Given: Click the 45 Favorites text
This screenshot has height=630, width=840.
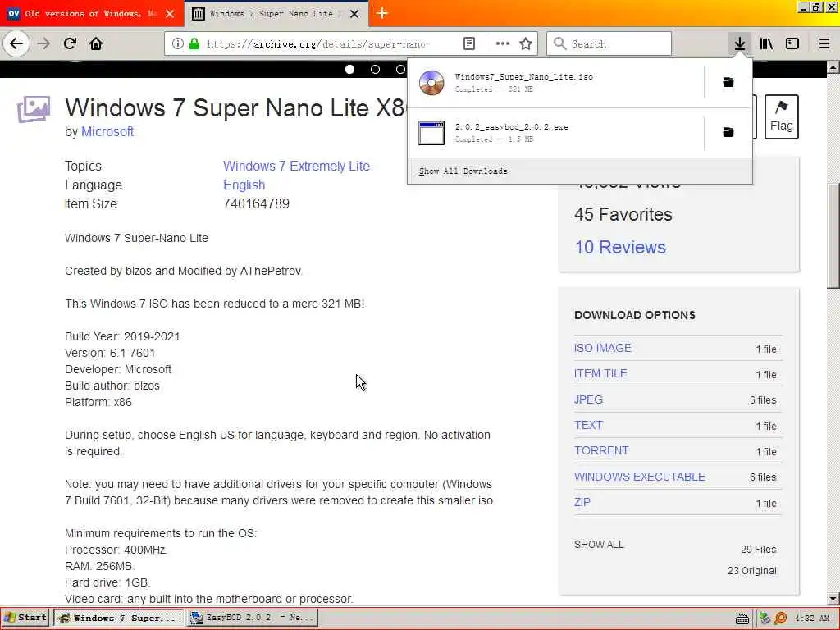Looking at the screenshot, I should pyautogui.click(x=623, y=215).
